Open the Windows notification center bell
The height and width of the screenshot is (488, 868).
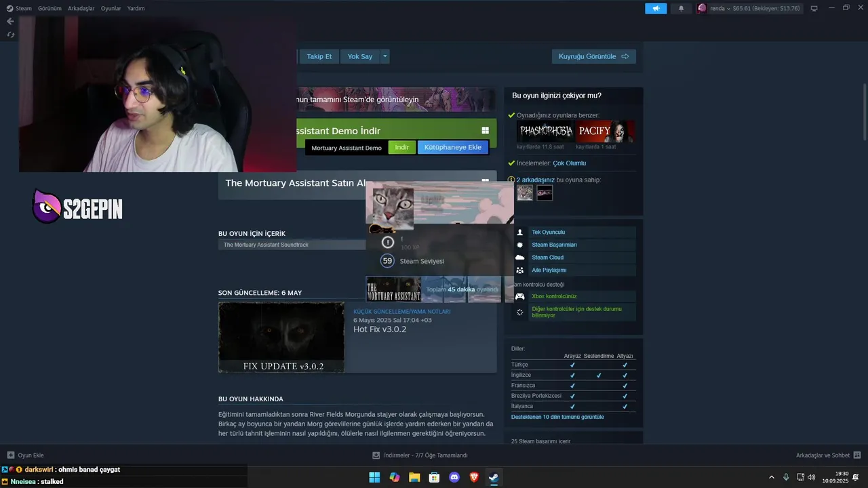pyautogui.click(x=856, y=477)
